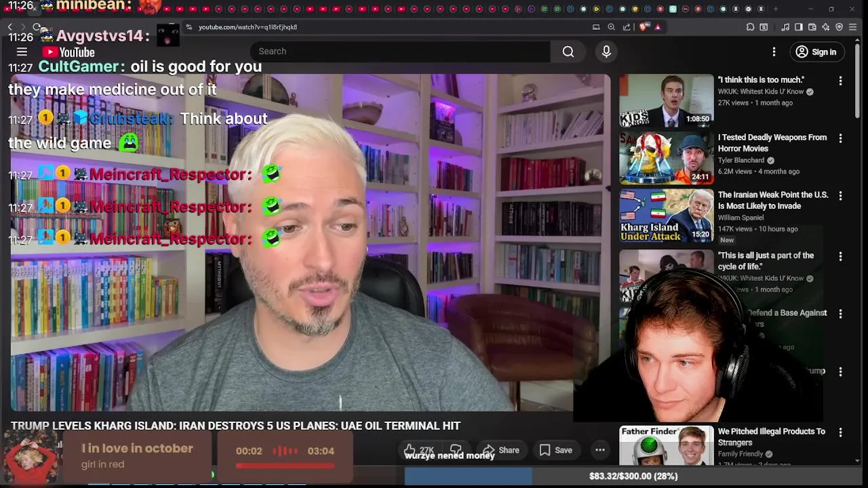Save the video to a playlist
The image size is (868, 488).
(555, 450)
